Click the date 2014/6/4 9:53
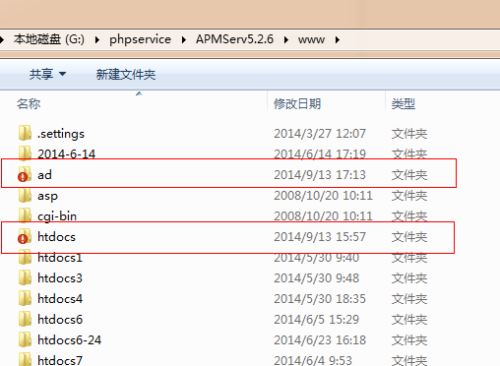The height and width of the screenshot is (366, 500). coord(313,360)
